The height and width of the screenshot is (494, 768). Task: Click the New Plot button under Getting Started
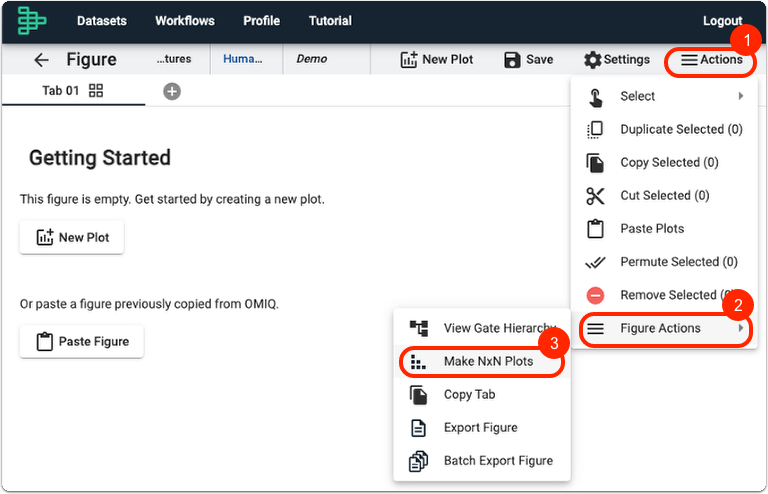(72, 237)
